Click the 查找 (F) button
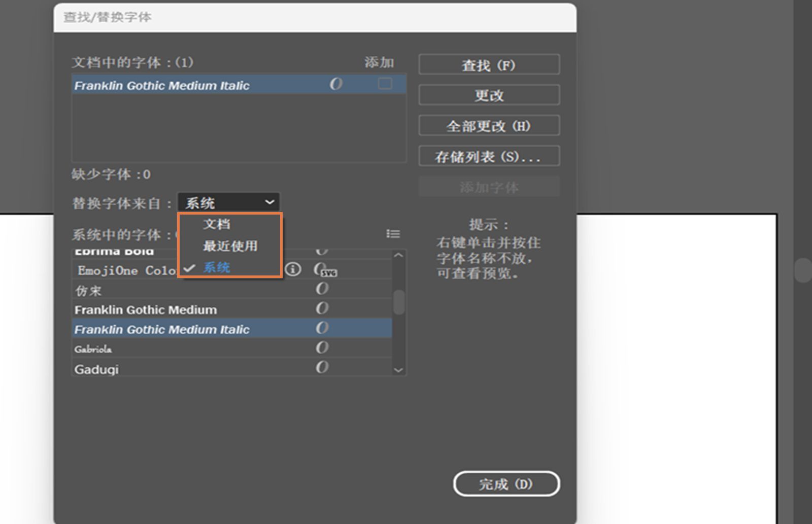 point(488,65)
